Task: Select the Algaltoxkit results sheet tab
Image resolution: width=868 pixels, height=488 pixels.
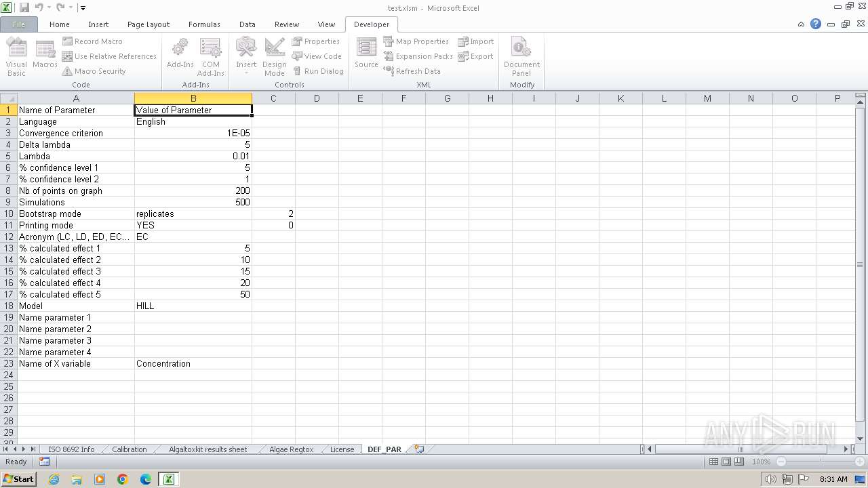Action: 208,449
